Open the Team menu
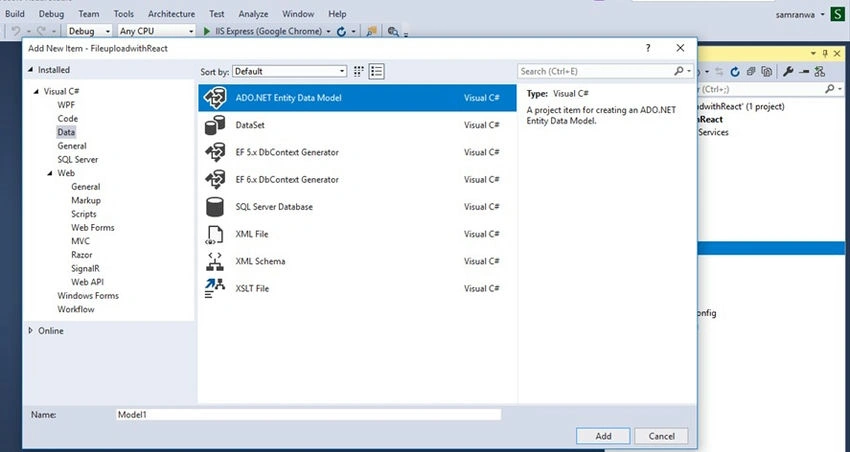The height and width of the screenshot is (452, 850). [x=88, y=14]
